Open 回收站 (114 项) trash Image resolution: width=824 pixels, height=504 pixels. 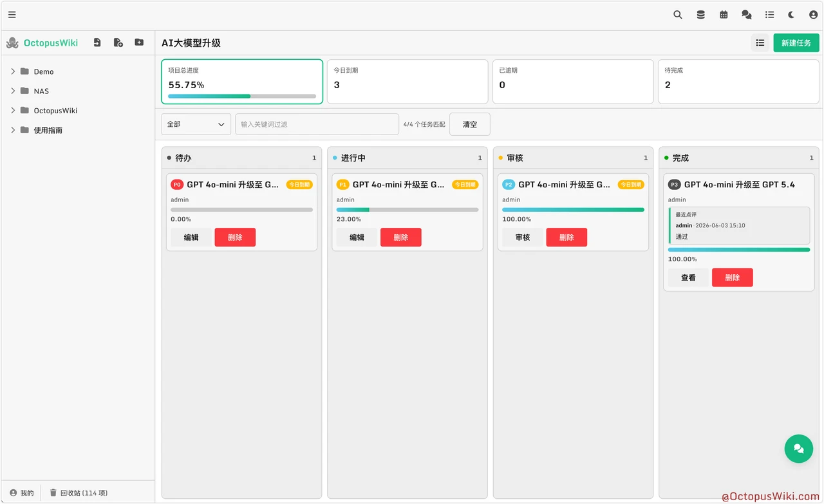tap(79, 493)
